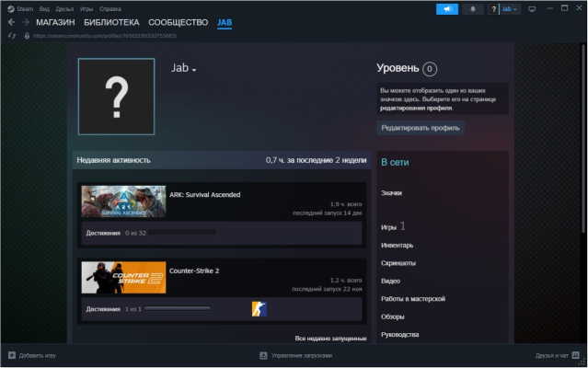Click the blue announcements megaphone button

click(x=447, y=8)
